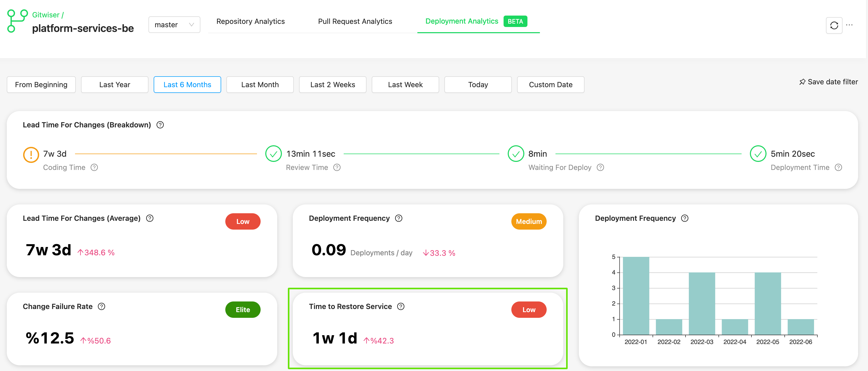
Task: Switch to Pull Request Analytics tab
Action: click(x=355, y=21)
